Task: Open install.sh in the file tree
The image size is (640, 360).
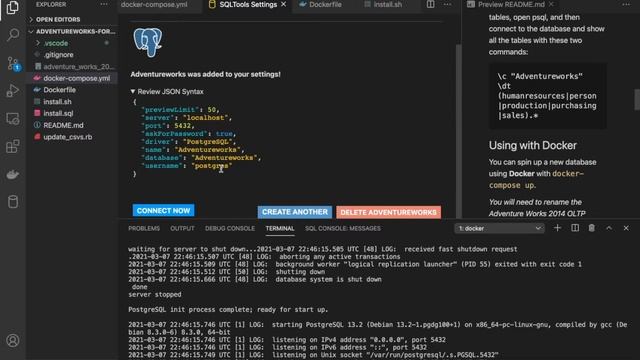Action: (58, 102)
